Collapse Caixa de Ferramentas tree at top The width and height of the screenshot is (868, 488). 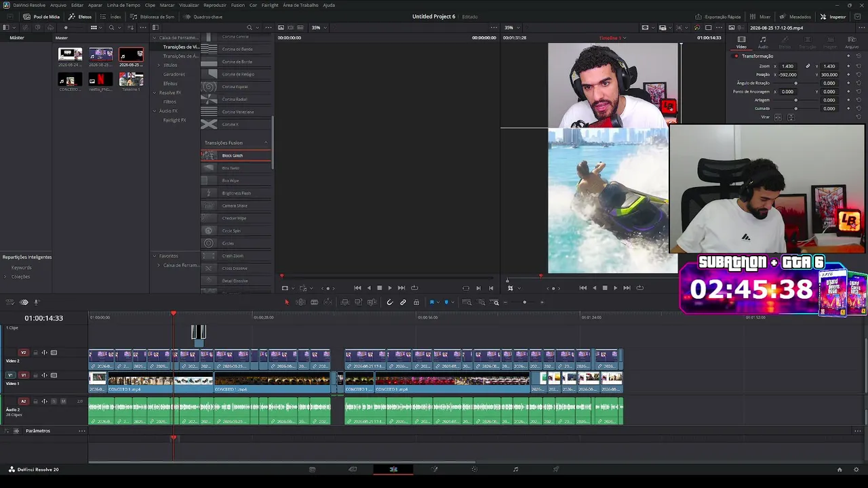[155, 38]
